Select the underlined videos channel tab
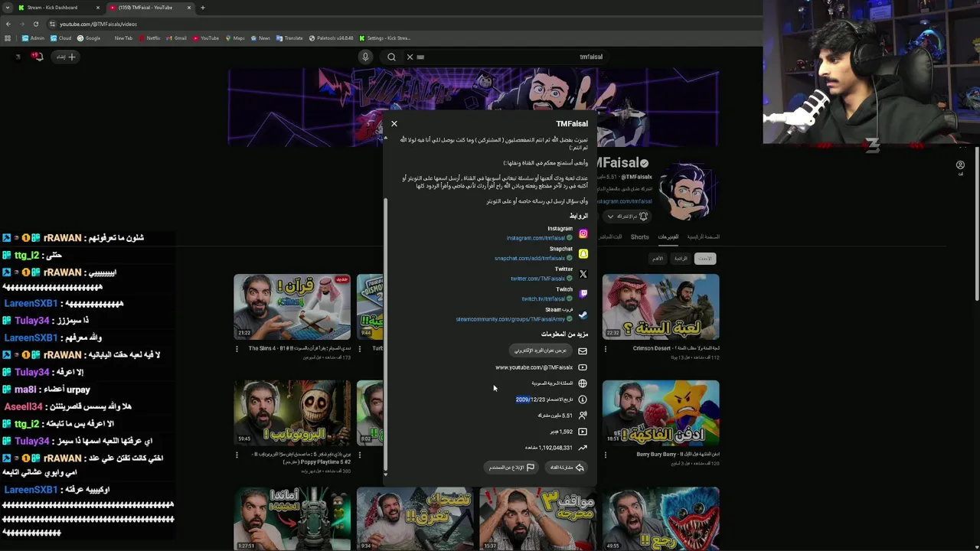This screenshot has width=980, height=551. (668, 237)
